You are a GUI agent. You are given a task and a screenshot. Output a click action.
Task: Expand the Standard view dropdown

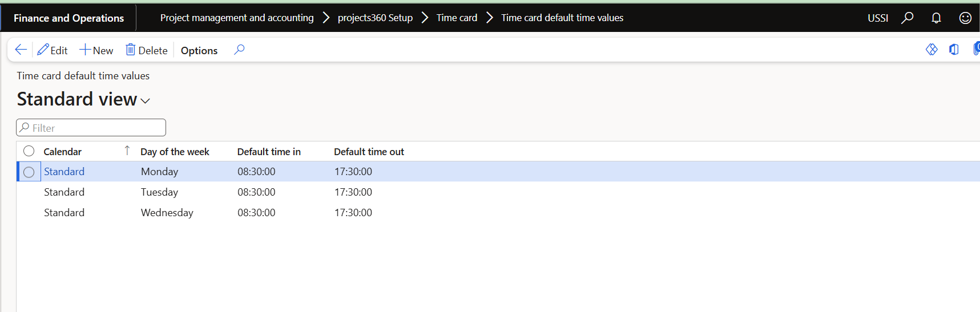click(146, 101)
